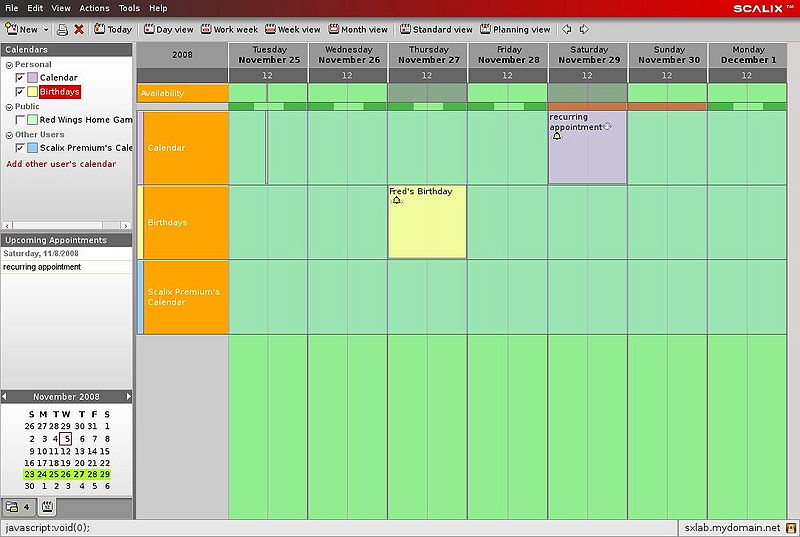800x537 pixels.
Task: Collapse the Personal calendars group
Action: coord(8,64)
